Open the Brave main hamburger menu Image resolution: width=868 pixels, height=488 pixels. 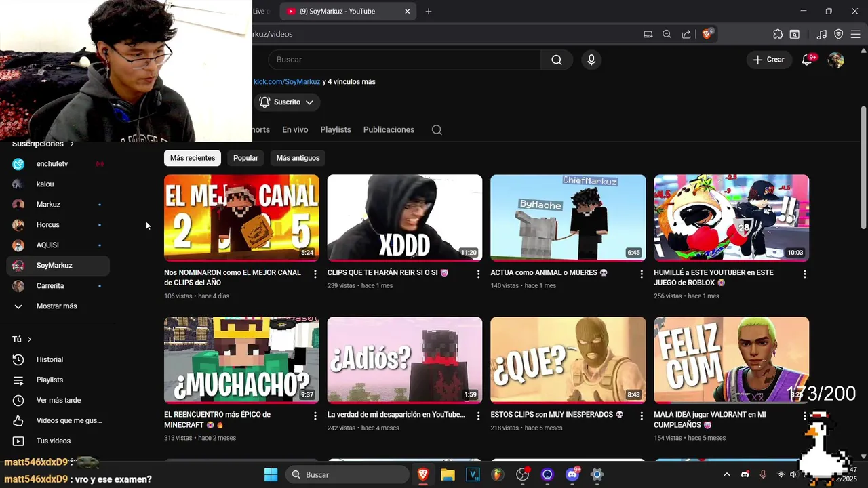856,34
